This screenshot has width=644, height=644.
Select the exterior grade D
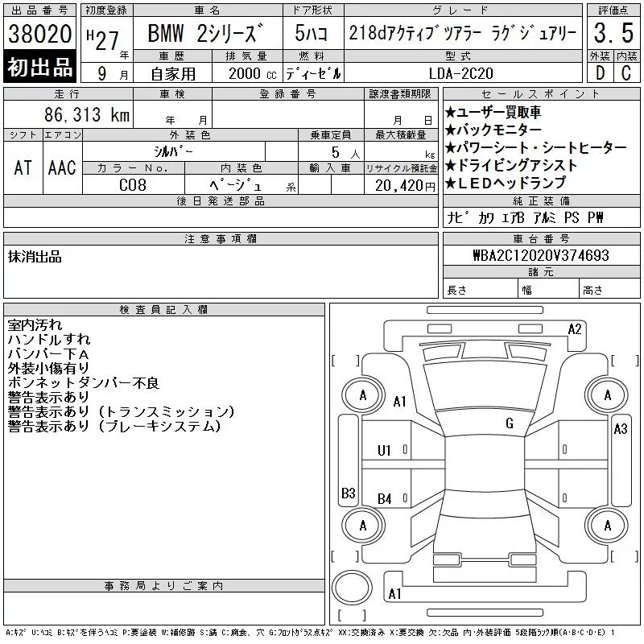(x=600, y=73)
